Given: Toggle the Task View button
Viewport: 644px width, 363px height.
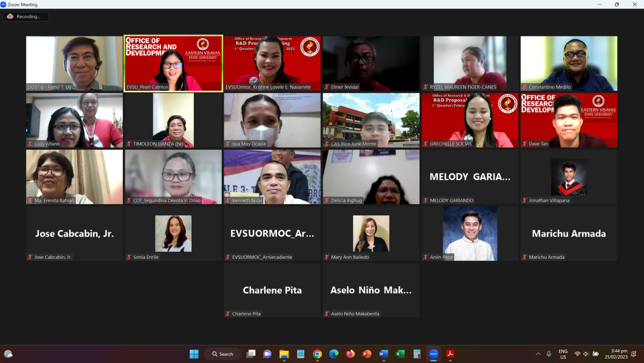Looking at the screenshot, I should click(x=251, y=354).
